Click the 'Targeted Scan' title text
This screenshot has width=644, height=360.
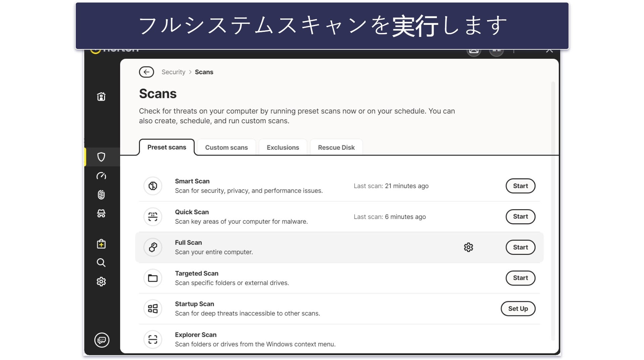click(197, 273)
